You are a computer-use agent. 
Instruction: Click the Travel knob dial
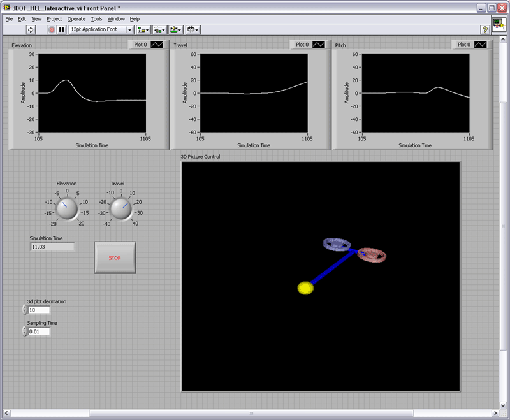pos(120,208)
